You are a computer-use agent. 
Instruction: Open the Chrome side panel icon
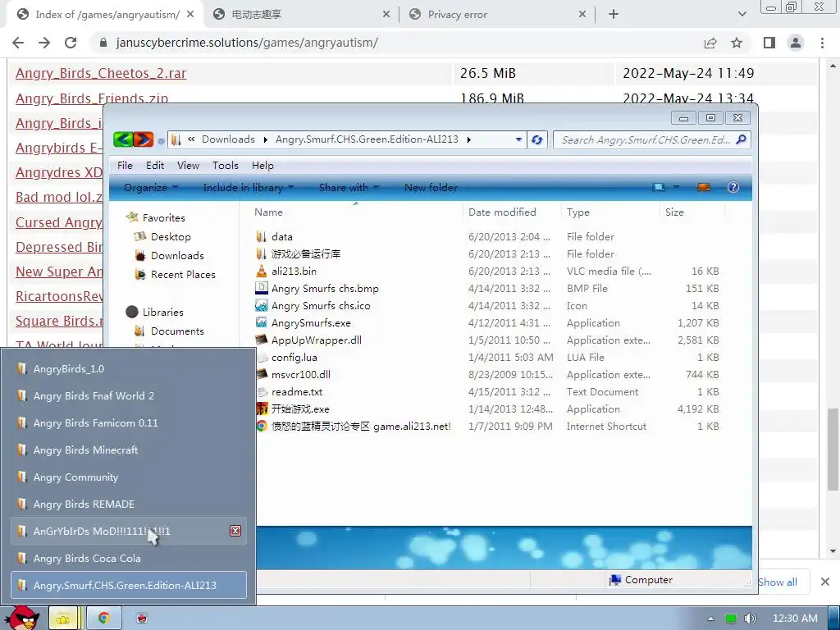pos(769,43)
